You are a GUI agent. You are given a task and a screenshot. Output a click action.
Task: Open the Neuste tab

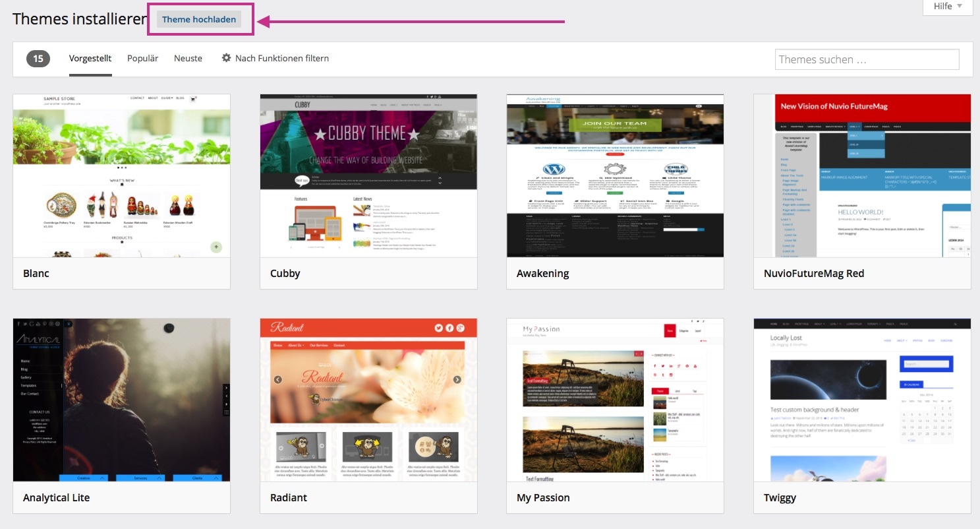coord(188,58)
